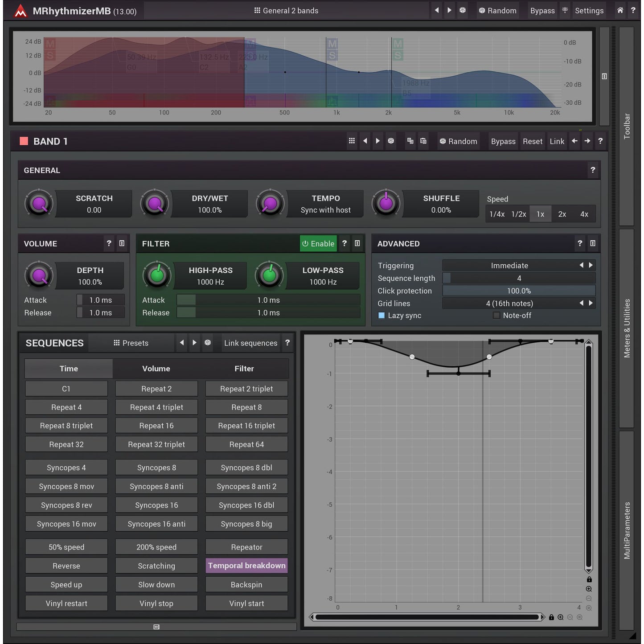The image size is (644, 644).
Task: Open the preset list grid icon in Band 1 toolbar
Action: (x=352, y=141)
